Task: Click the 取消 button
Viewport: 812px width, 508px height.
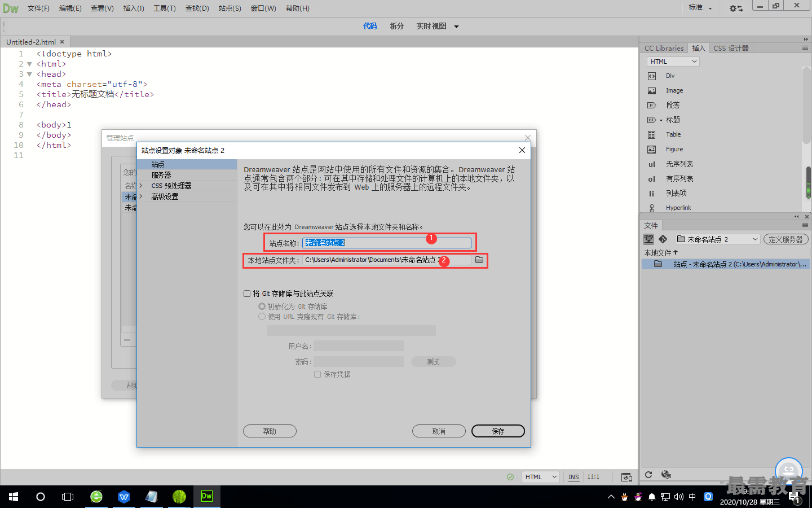Action: click(x=439, y=431)
